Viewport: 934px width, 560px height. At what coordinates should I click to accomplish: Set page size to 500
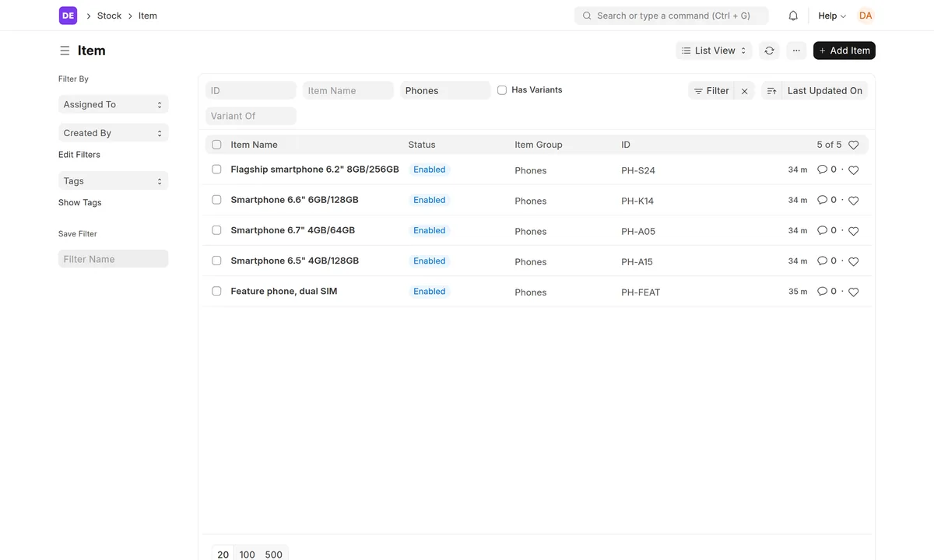[x=274, y=554]
